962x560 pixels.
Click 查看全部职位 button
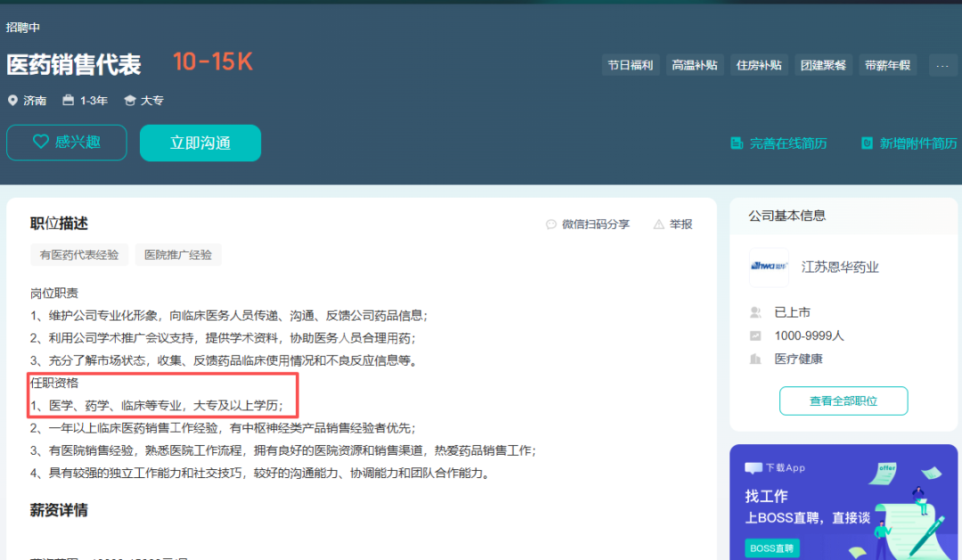tap(844, 402)
